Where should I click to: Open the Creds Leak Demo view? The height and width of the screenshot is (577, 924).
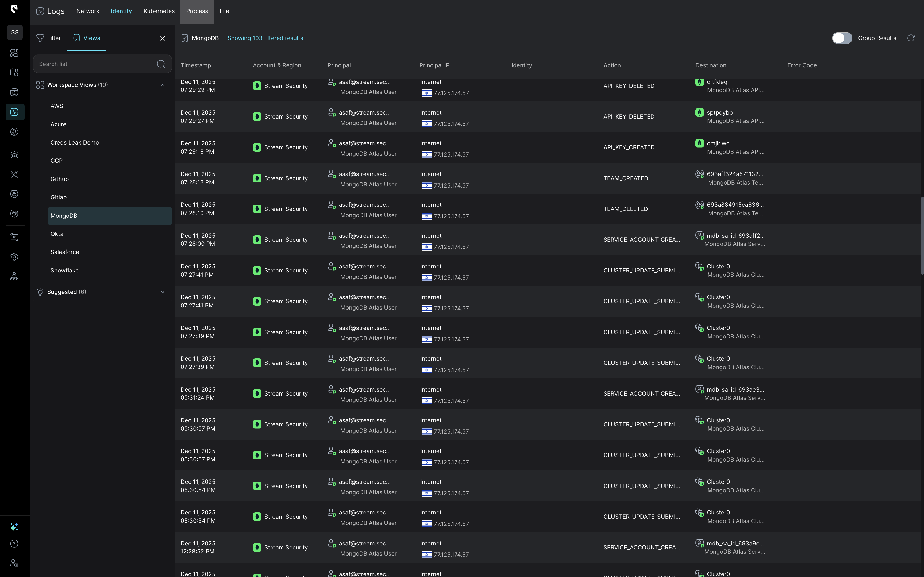tap(74, 143)
